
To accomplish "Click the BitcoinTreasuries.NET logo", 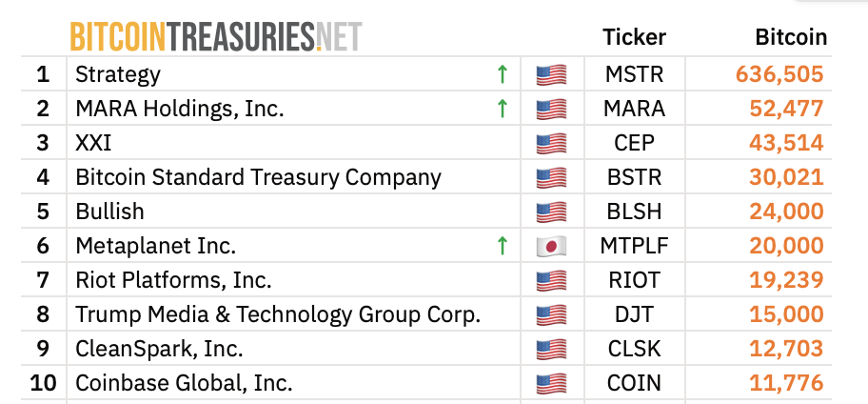I will (215, 37).
